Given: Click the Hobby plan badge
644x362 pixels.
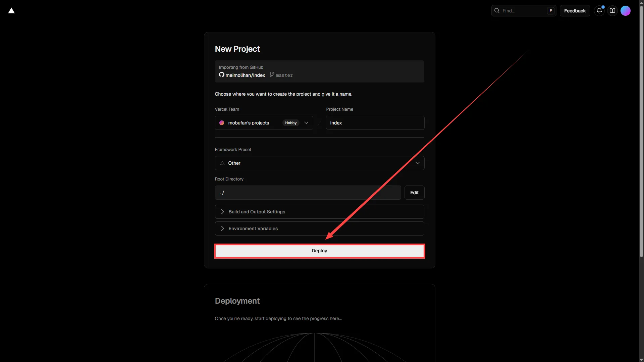Looking at the screenshot, I should pos(290,123).
